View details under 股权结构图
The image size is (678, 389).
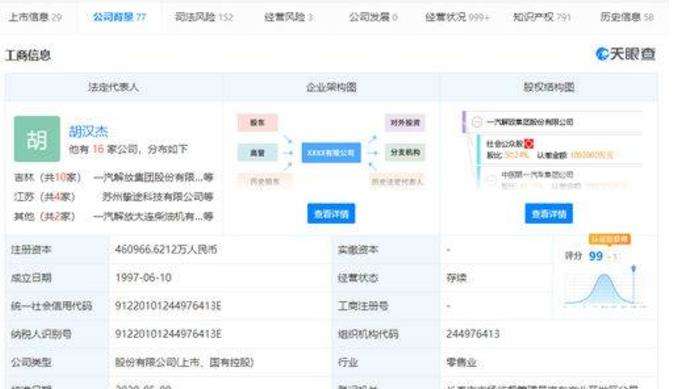[x=549, y=214]
